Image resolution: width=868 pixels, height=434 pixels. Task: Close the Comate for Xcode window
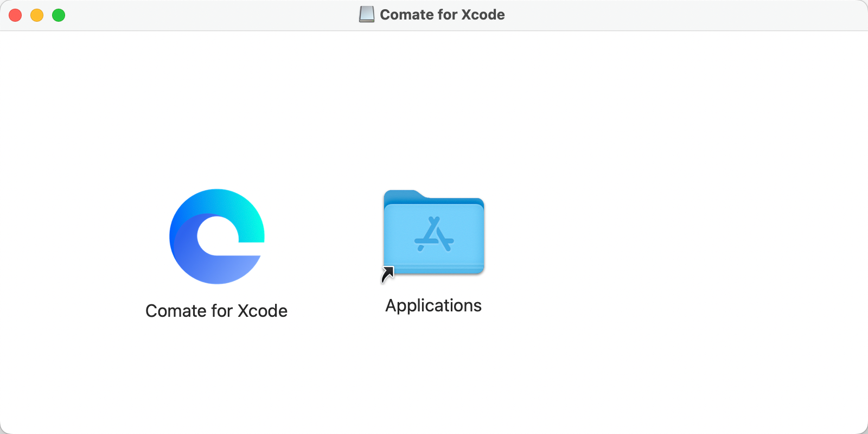point(15,15)
